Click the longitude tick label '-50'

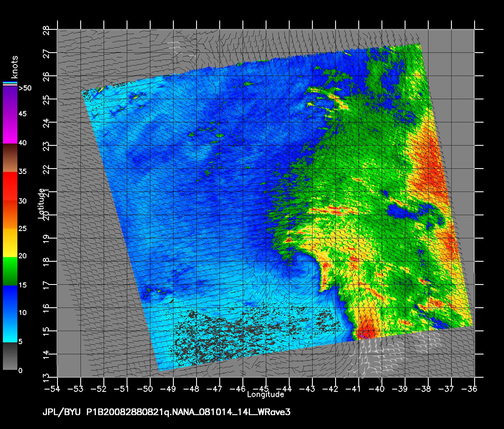145,389
